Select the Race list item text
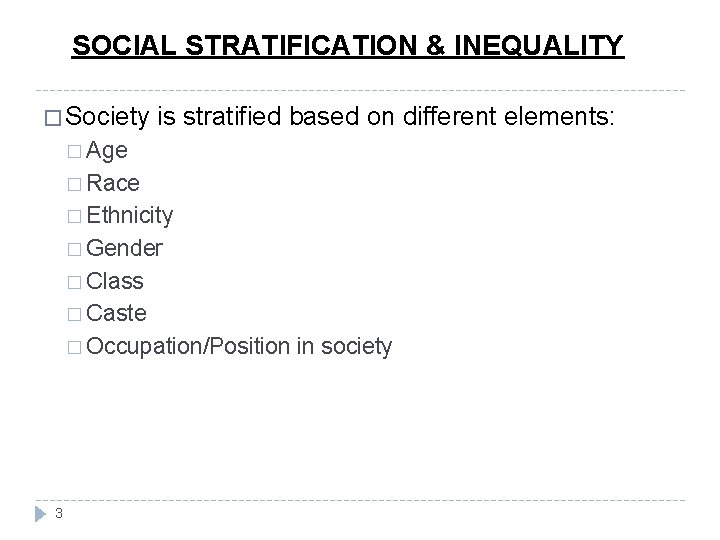The width and height of the screenshot is (720, 540). click(x=113, y=183)
